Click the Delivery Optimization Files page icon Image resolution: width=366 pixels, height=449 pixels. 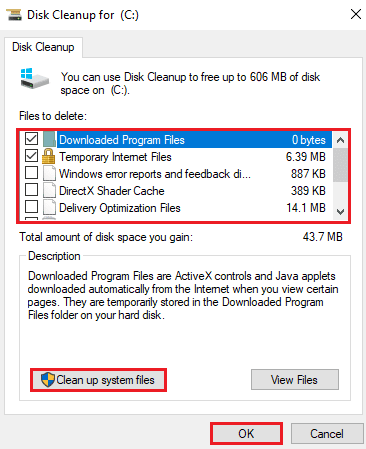[x=49, y=208]
